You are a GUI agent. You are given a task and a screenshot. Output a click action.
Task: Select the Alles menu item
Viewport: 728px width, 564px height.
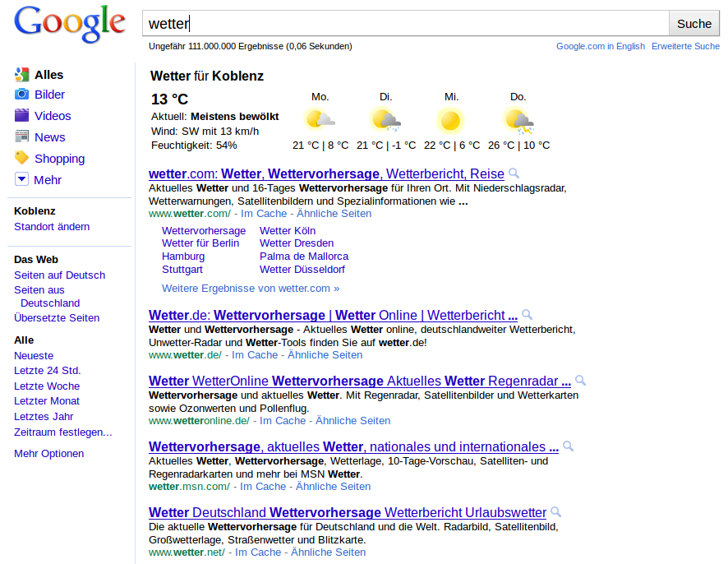[48, 75]
